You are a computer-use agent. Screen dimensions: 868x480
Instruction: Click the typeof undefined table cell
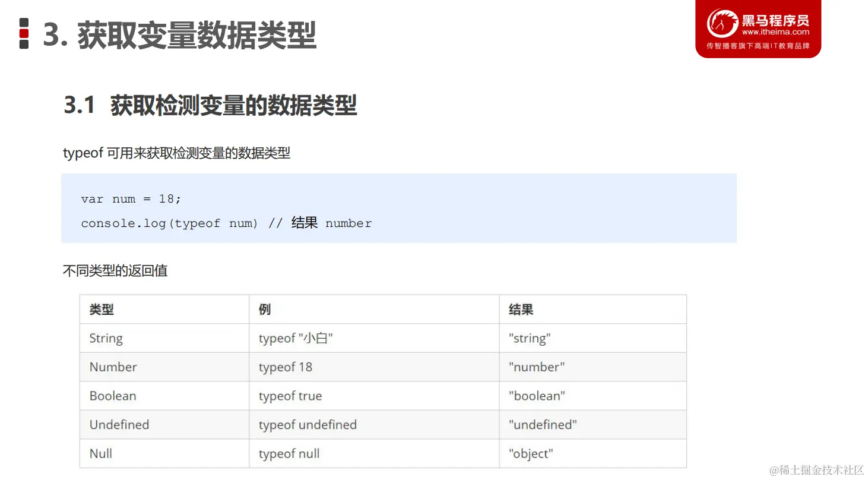[x=308, y=425]
